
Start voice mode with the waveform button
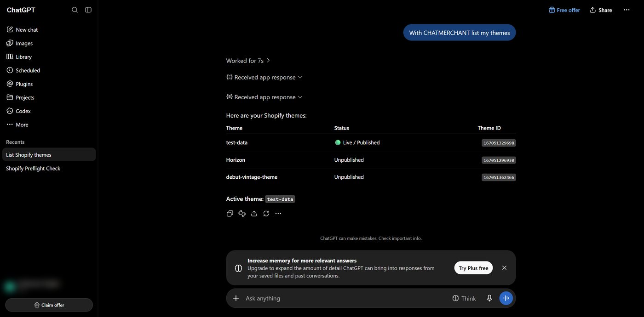pyautogui.click(x=506, y=298)
